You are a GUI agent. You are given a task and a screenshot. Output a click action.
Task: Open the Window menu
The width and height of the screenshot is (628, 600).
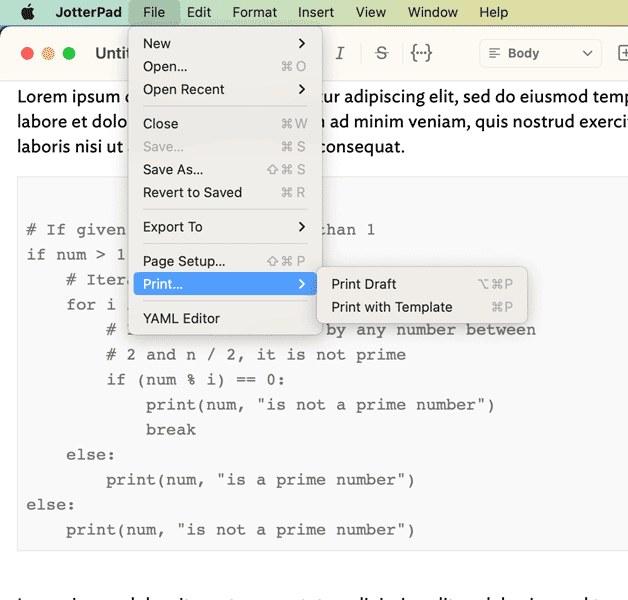[x=433, y=12]
